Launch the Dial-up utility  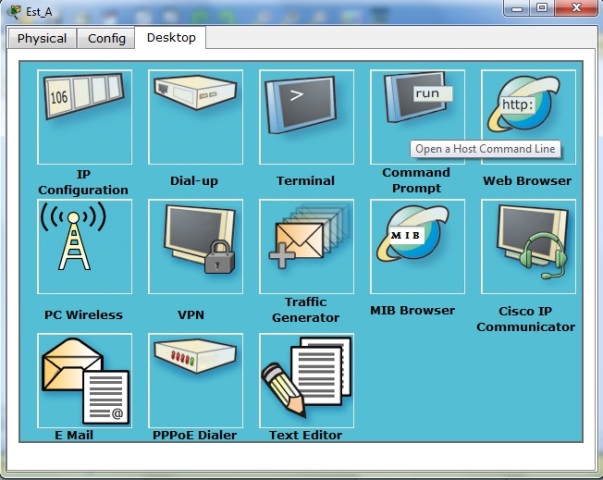click(x=195, y=117)
